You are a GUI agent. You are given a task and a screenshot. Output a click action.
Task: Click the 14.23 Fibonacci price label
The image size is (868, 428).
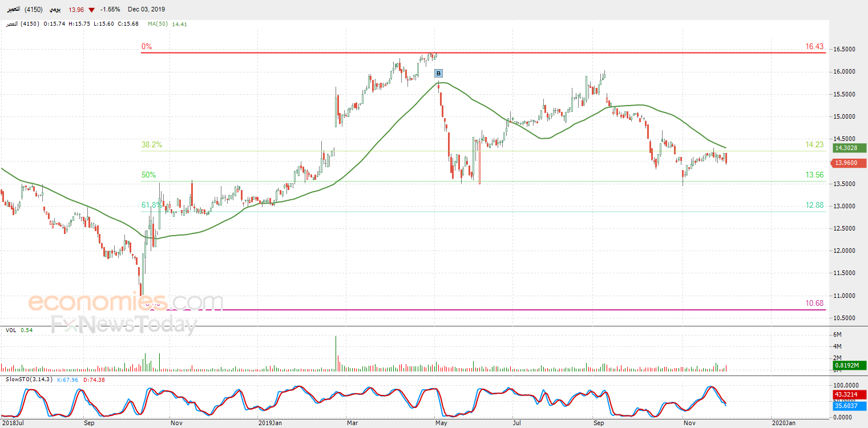(815, 145)
